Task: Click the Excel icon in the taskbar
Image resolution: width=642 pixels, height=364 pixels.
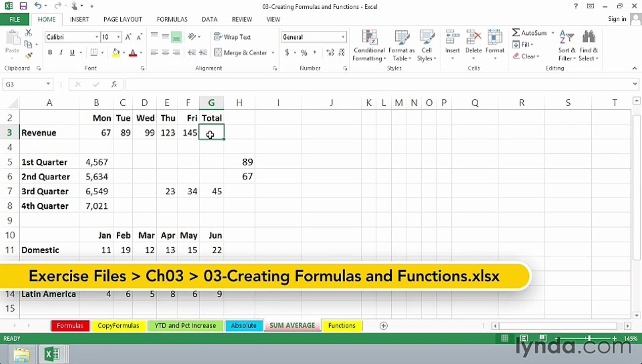Action: [x=52, y=354]
